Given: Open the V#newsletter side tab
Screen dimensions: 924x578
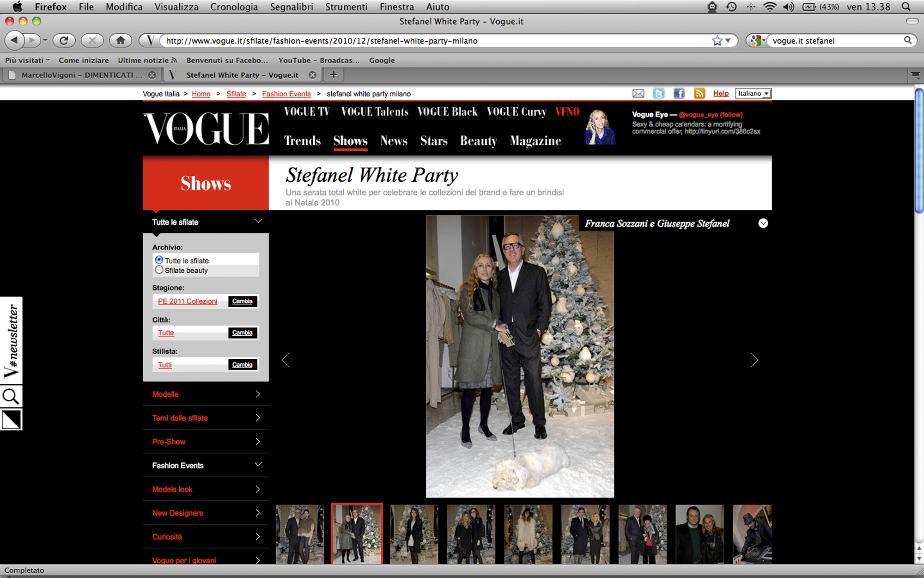Looking at the screenshot, I should pos(11,341).
